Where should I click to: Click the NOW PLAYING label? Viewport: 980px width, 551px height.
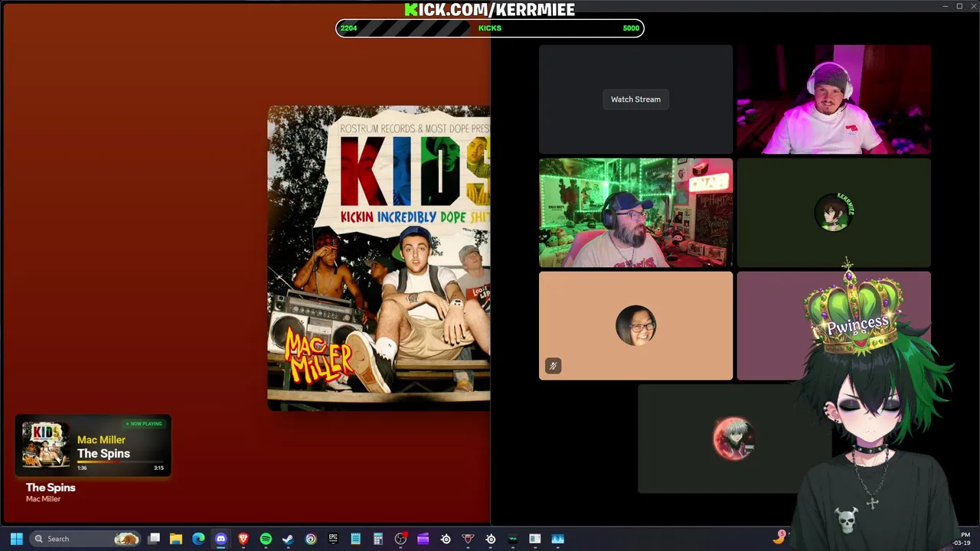tap(144, 424)
